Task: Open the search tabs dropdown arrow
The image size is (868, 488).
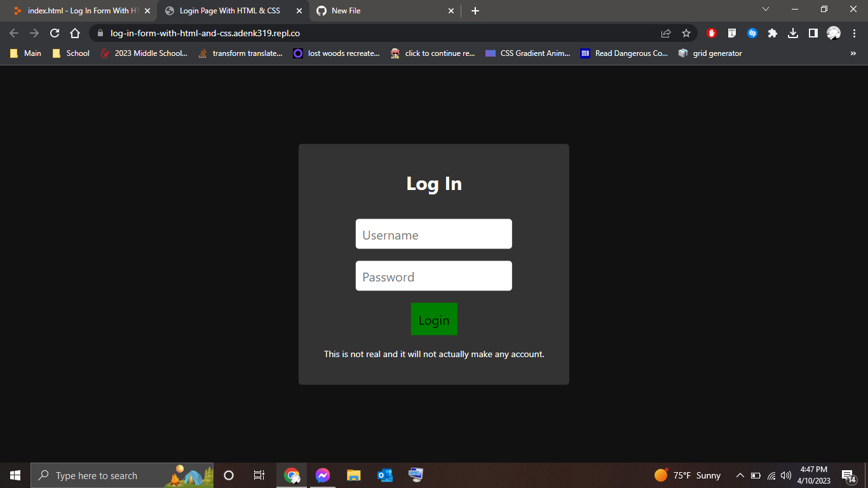Action: tap(766, 10)
